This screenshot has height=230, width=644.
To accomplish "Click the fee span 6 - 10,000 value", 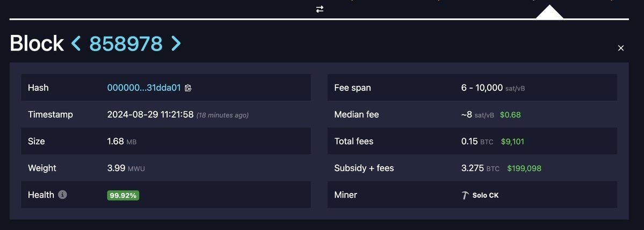I will (x=482, y=88).
